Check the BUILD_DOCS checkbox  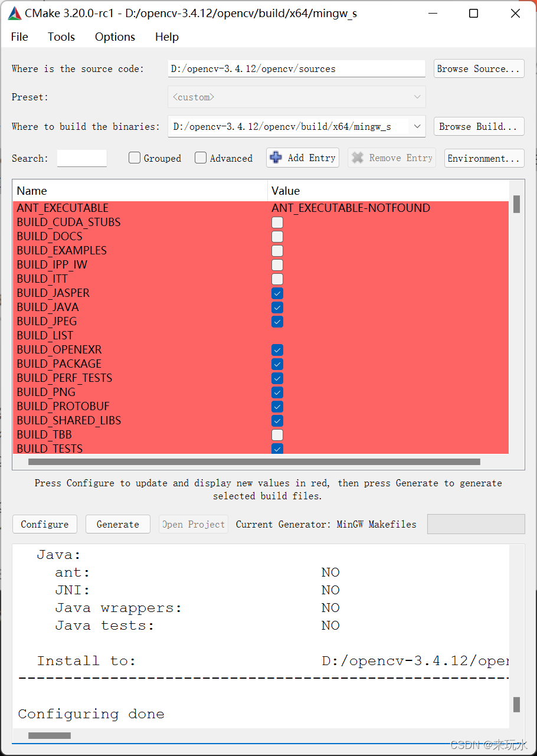click(277, 237)
